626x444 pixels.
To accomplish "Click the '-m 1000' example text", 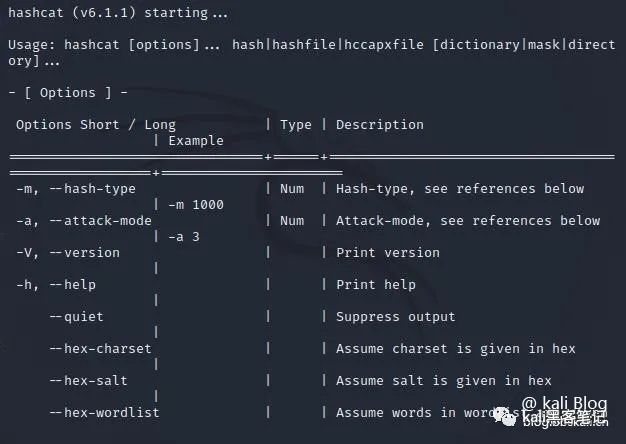I will (x=196, y=205).
